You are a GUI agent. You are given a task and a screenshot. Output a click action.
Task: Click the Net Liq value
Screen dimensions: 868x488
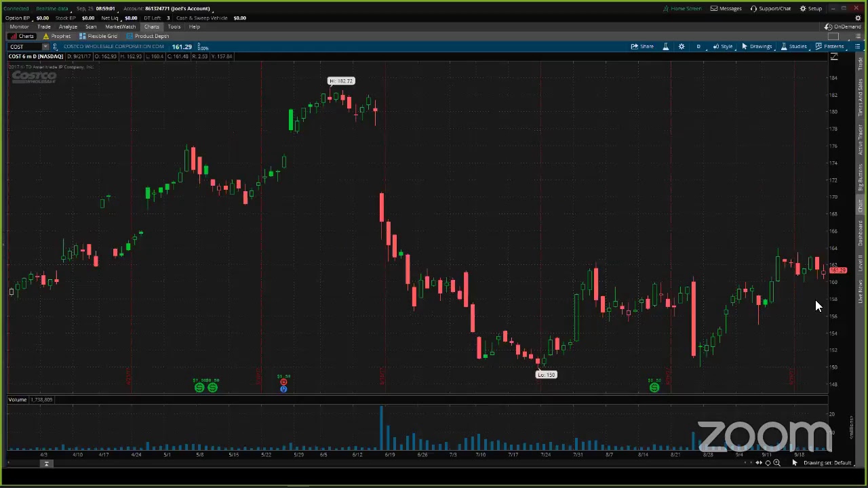pos(131,18)
